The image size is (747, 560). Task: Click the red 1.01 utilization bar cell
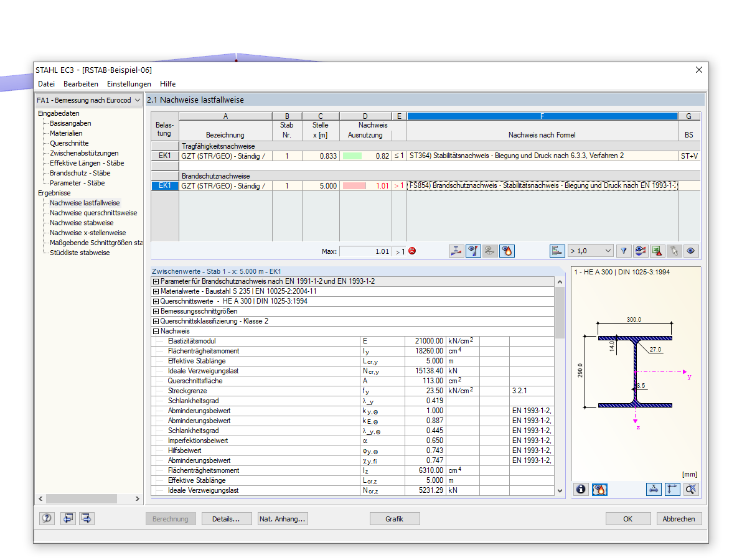365,185
